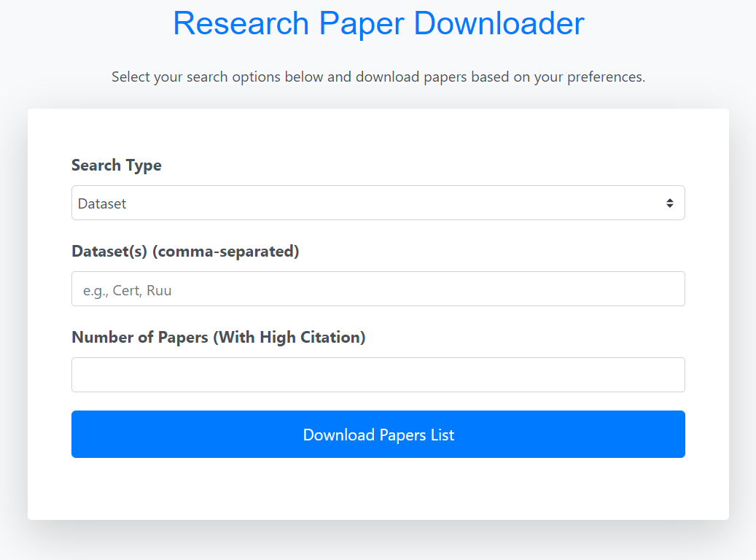Screen dimensions: 756x560
Task: Focus the Number of Papers input field
Action: point(378,375)
